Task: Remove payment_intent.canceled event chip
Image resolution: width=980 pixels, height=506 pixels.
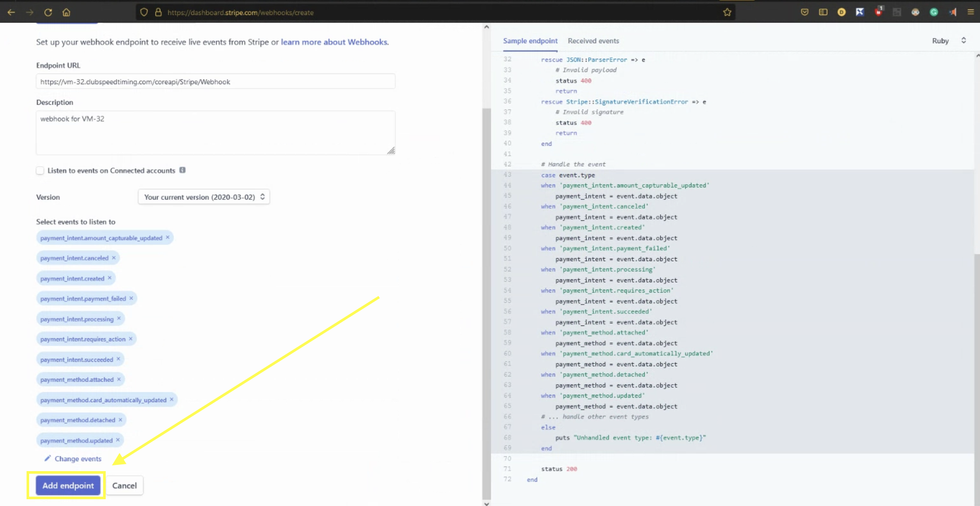Action: tap(114, 258)
